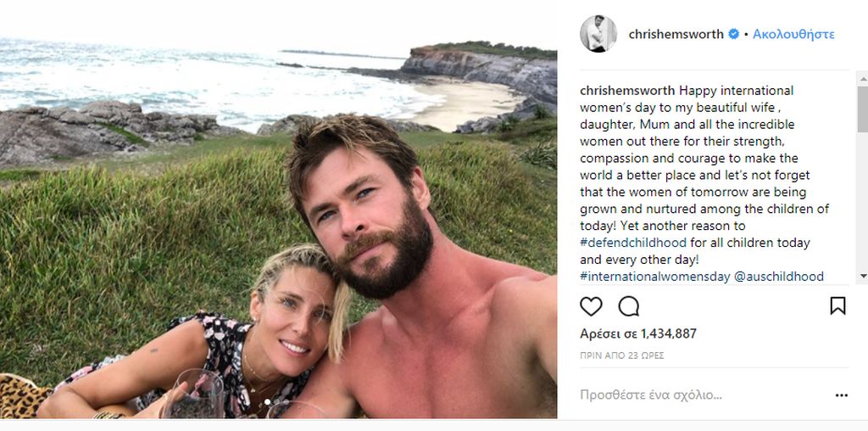
Task: Open the #defendchildhood hashtag
Action: 631,243
